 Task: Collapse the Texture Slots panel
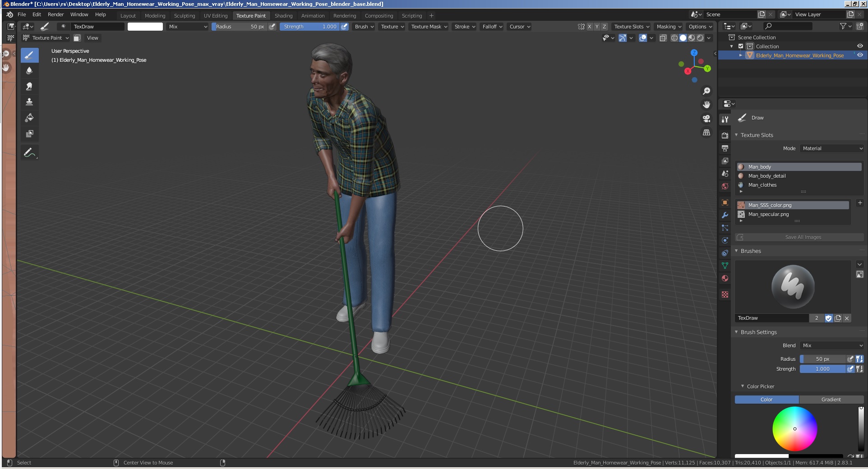757,135
